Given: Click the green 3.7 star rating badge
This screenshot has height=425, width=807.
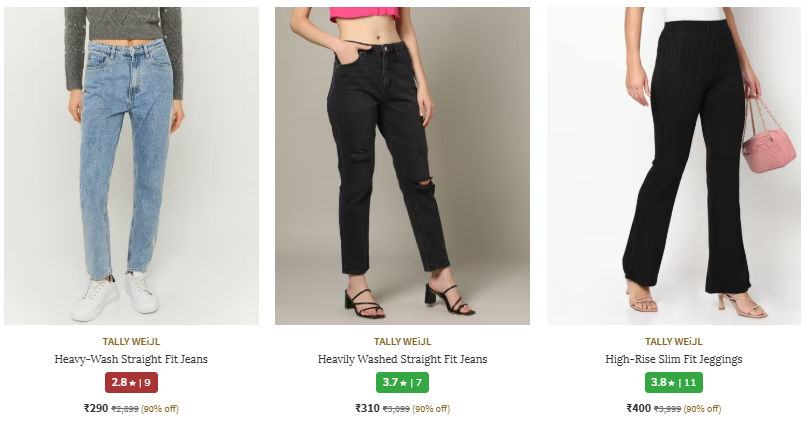Looking at the screenshot, I should (x=402, y=382).
